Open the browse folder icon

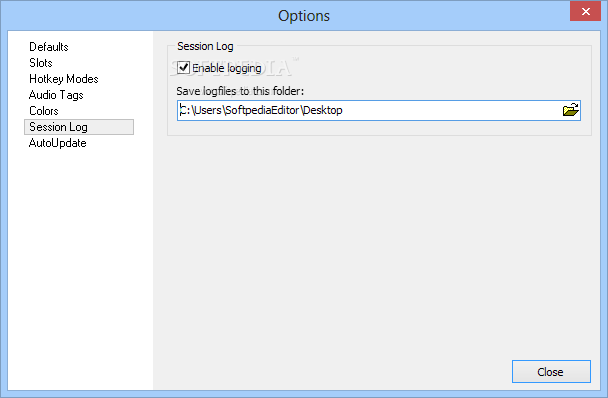(x=570, y=110)
